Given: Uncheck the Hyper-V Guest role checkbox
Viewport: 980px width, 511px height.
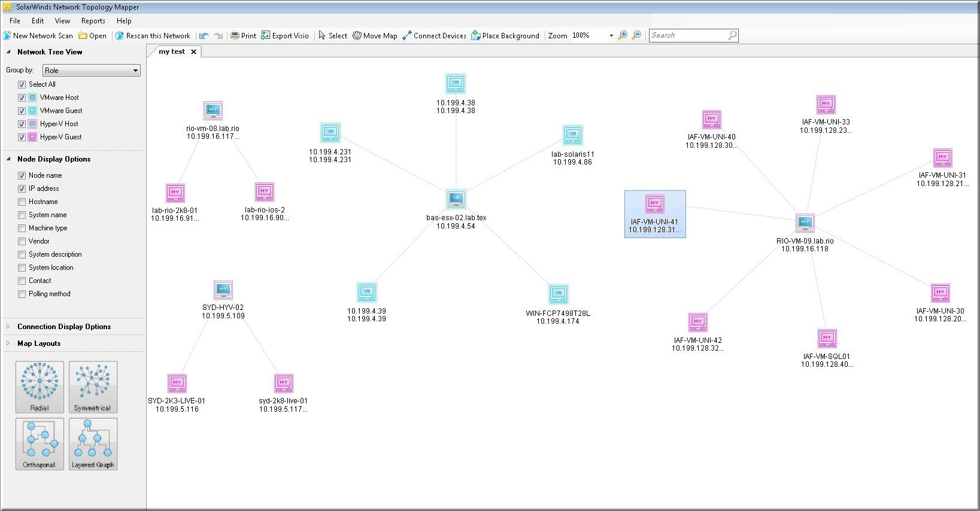Looking at the screenshot, I should tap(22, 137).
